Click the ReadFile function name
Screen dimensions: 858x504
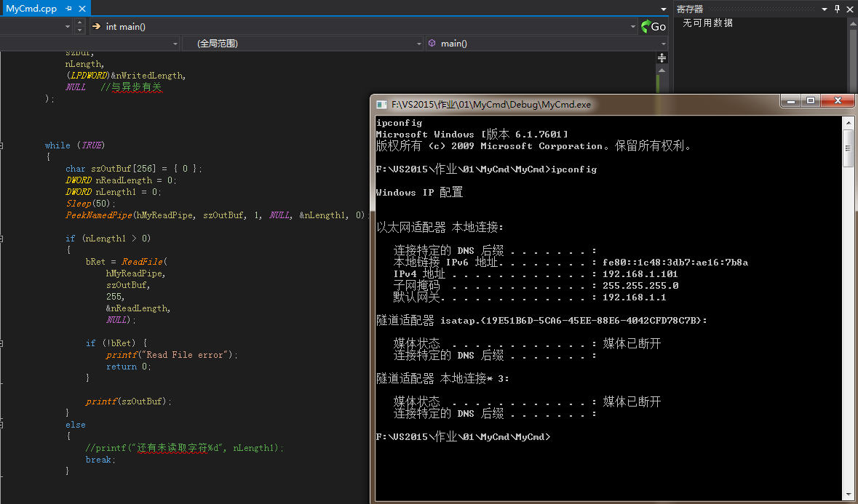click(x=142, y=262)
